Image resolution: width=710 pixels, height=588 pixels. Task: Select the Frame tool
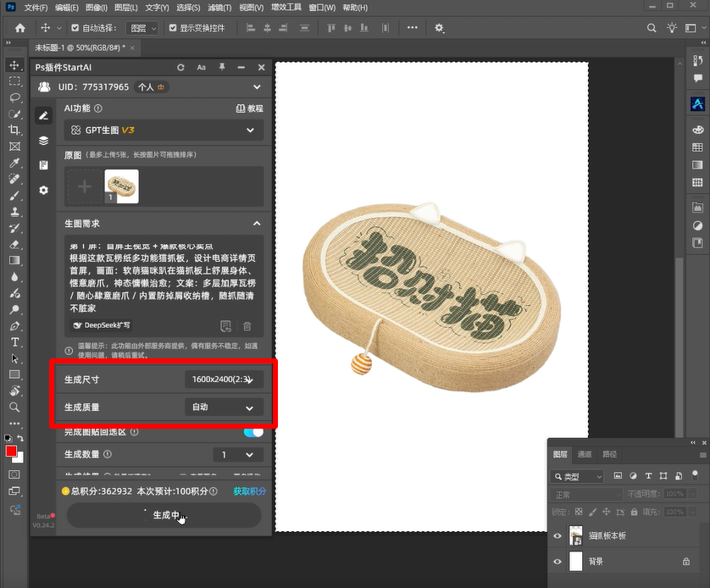14,147
